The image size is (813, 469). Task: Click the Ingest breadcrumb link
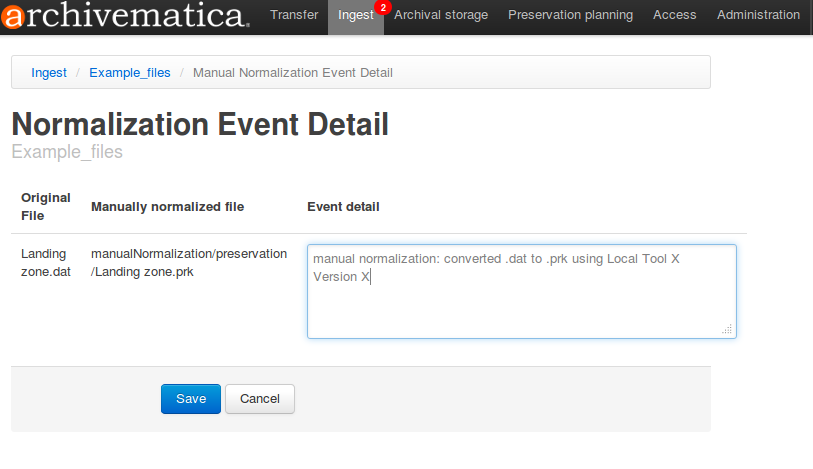tap(49, 73)
